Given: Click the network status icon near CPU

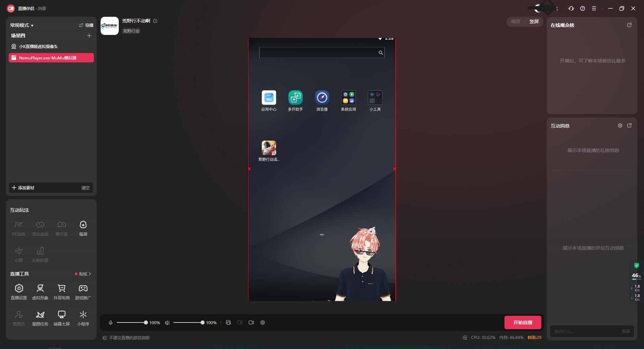Looking at the screenshot, I should (465, 338).
